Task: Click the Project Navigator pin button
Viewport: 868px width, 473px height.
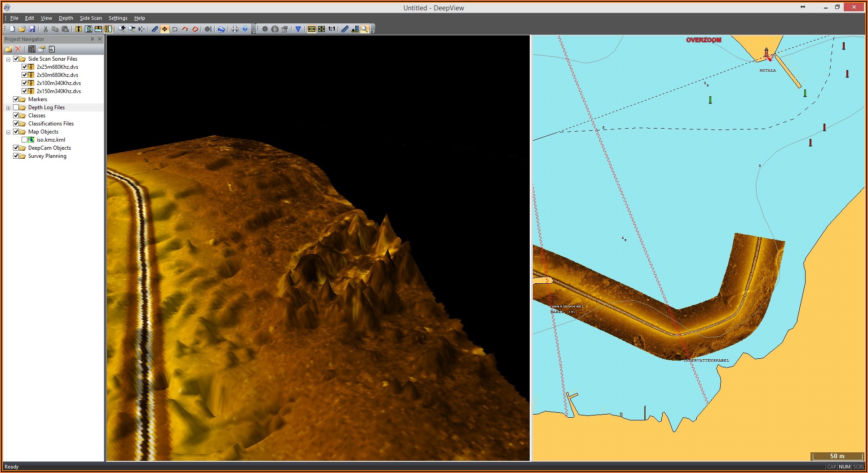Action: coord(92,39)
